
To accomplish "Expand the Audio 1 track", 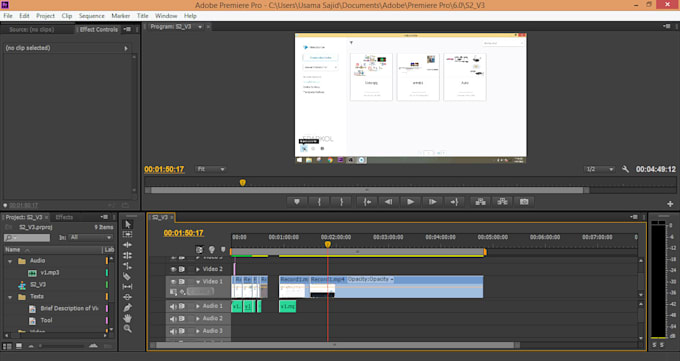I will click(x=198, y=306).
